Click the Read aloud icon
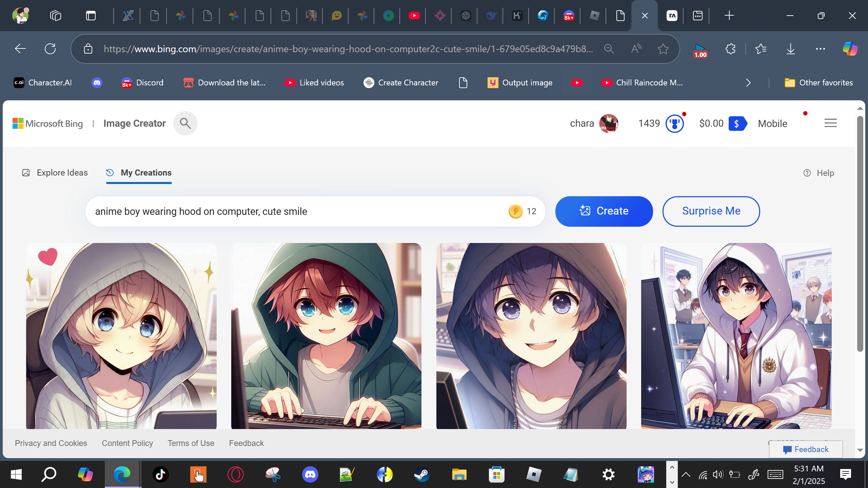 [636, 49]
